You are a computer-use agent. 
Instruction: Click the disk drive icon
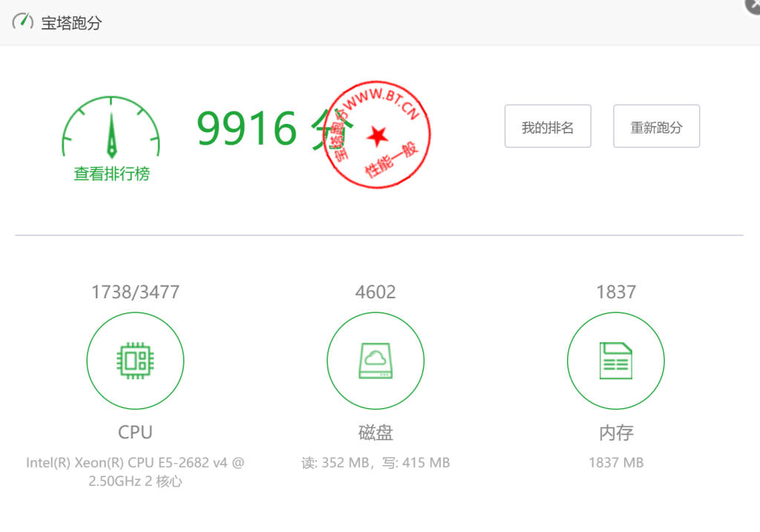click(x=376, y=361)
